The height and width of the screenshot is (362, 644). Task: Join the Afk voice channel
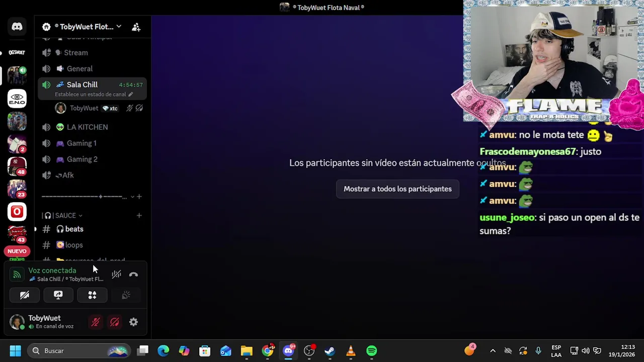coord(93,175)
